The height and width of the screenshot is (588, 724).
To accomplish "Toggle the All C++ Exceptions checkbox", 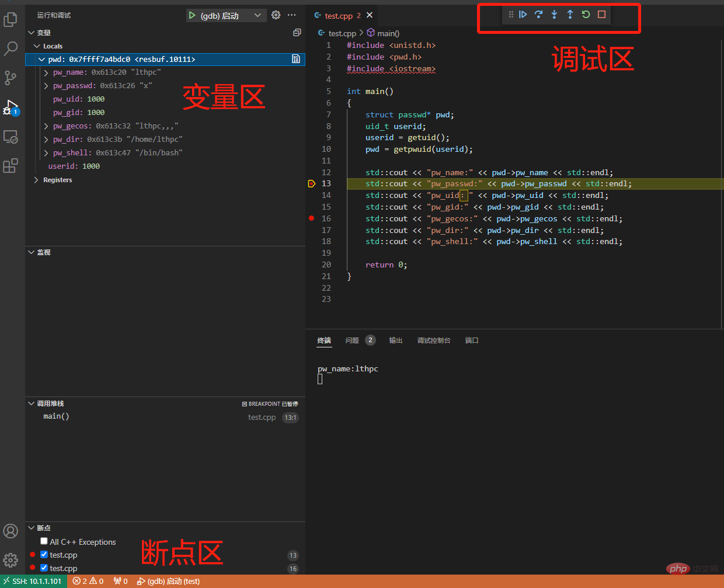I will [44, 541].
